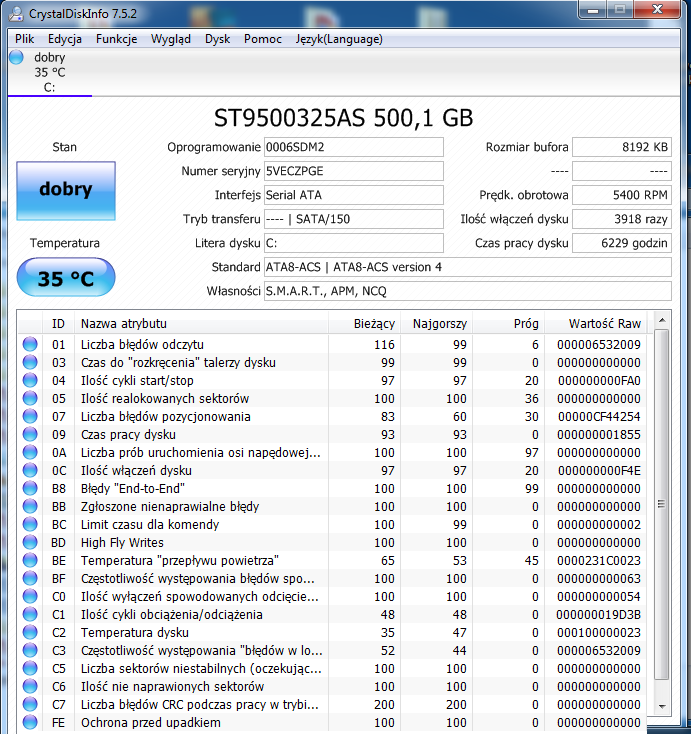691x734 pixels.
Task: Click status orb for attribute 04 cykli start/stop
Action: click(x=30, y=381)
